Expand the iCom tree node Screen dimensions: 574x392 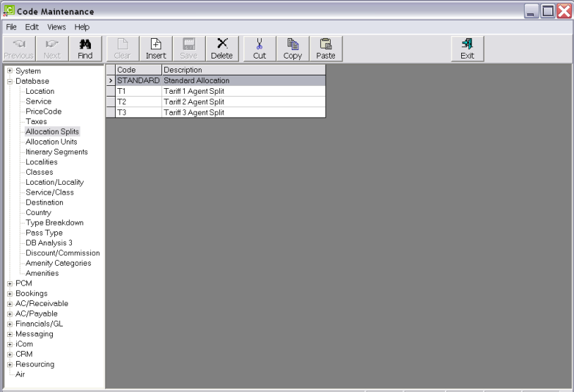[x=10, y=344]
